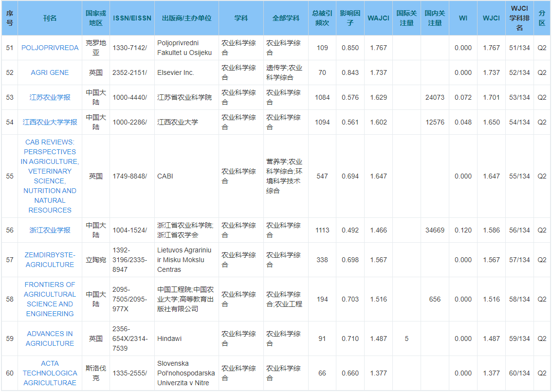
Task: Click the WI column header
Action: point(463,18)
